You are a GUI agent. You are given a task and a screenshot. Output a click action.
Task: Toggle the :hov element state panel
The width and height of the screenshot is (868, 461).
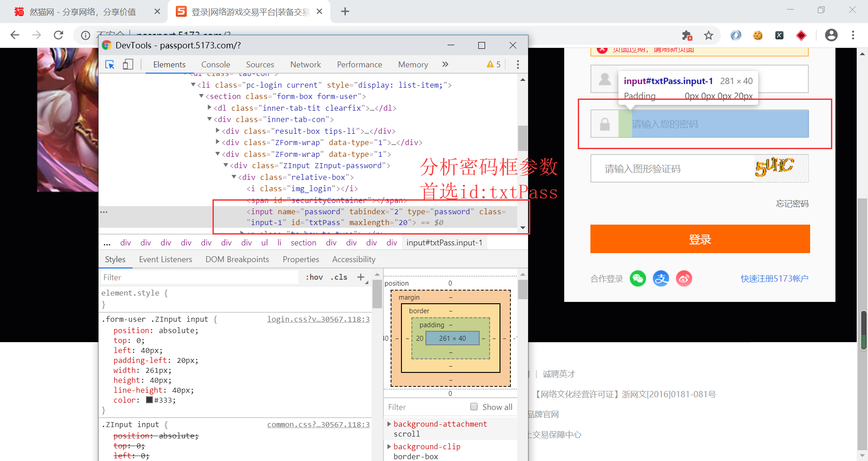314,277
